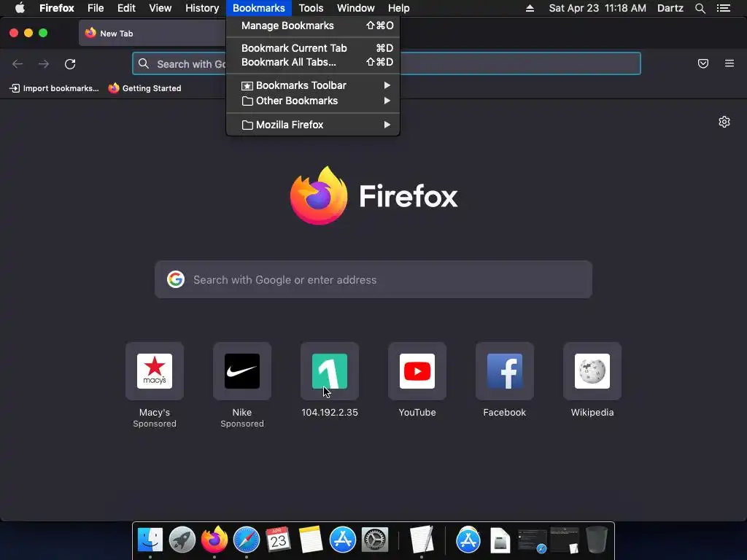This screenshot has width=747, height=560.
Task: Click the eject icon in menu bar
Action: point(530,8)
